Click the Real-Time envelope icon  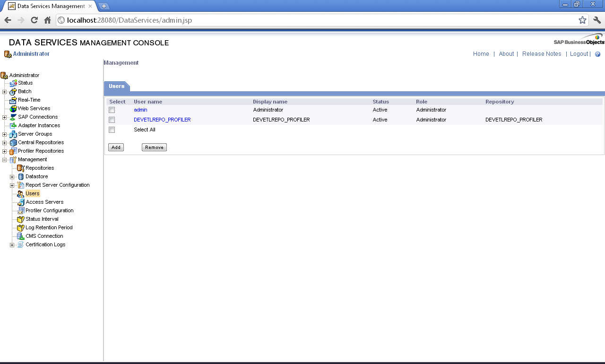tap(13, 100)
